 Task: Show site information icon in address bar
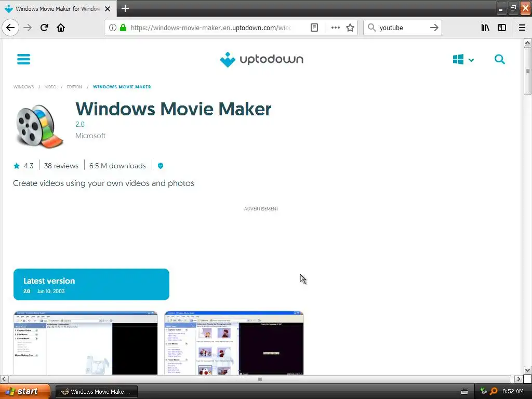point(112,28)
